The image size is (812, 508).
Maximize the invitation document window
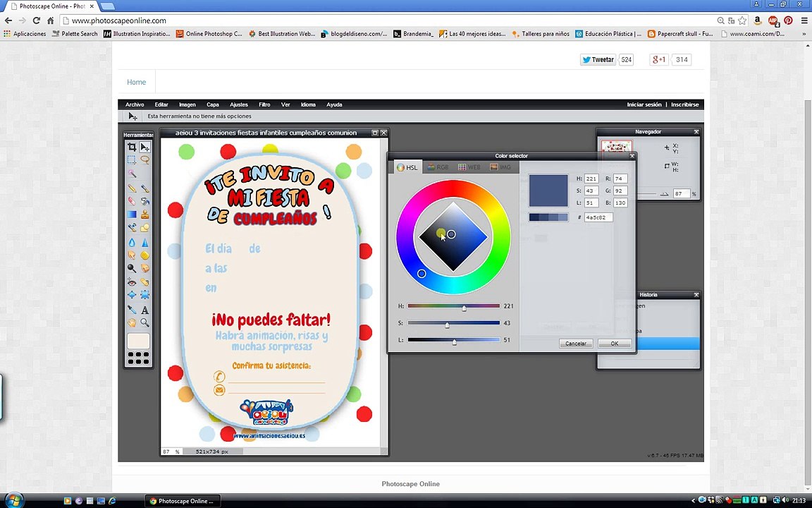coord(375,133)
